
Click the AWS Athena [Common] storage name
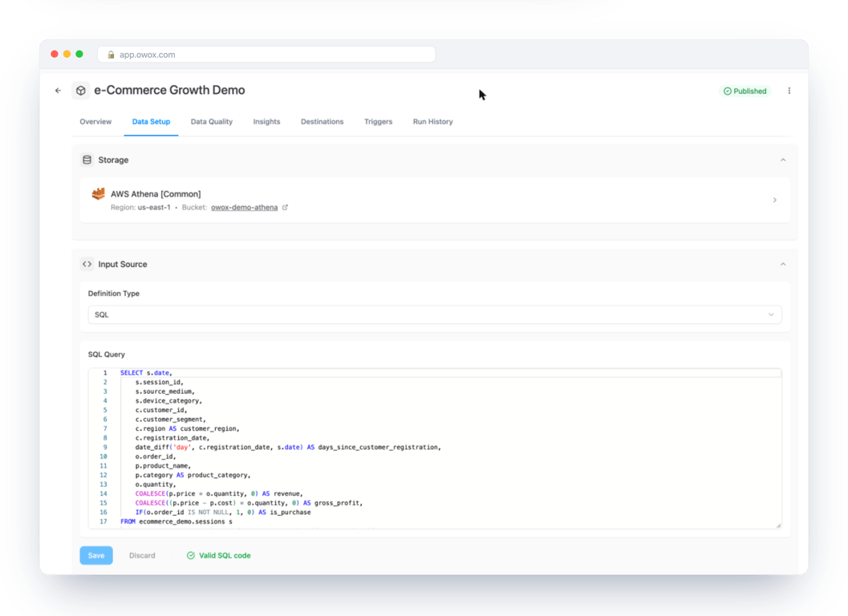point(156,193)
